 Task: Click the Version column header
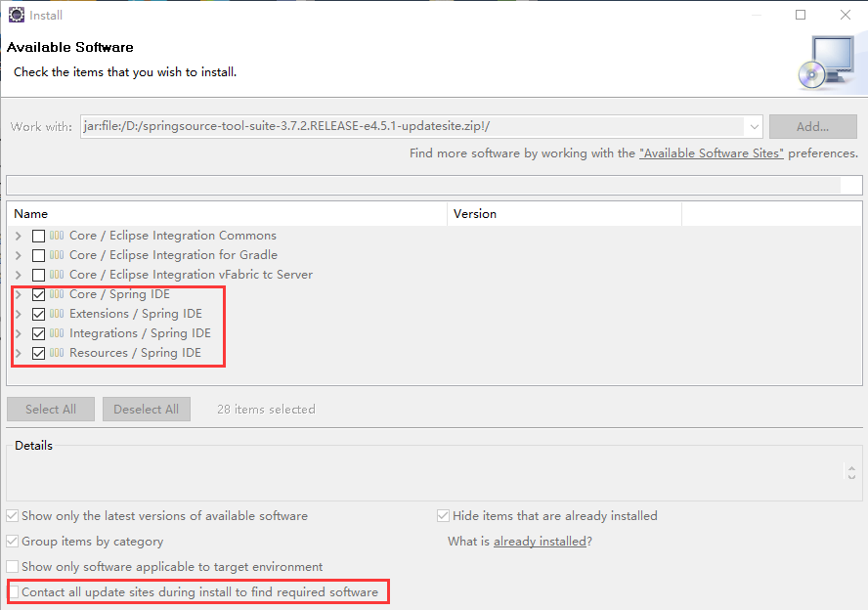pos(564,214)
